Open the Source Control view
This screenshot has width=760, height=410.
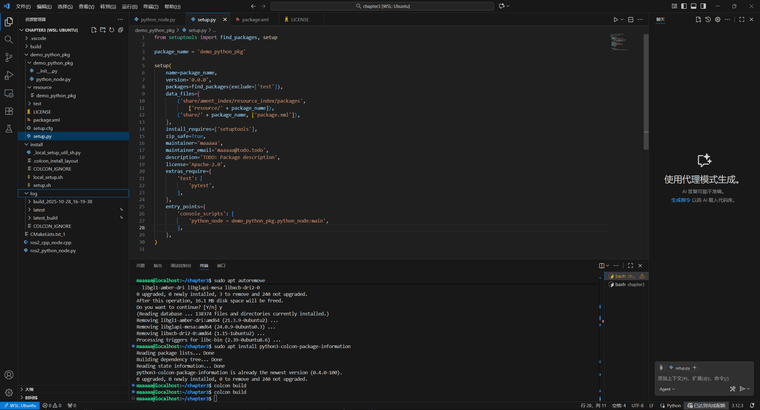[x=9, y=58]
